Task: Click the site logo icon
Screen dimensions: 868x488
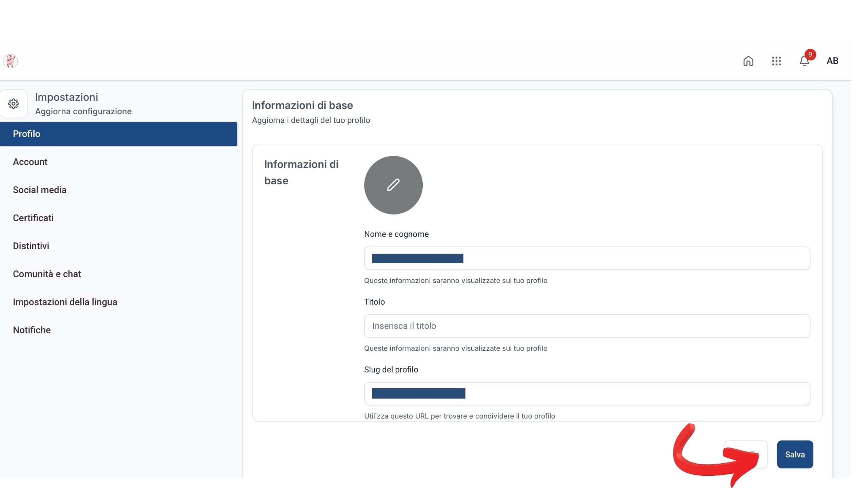Action: click(11, 61)
